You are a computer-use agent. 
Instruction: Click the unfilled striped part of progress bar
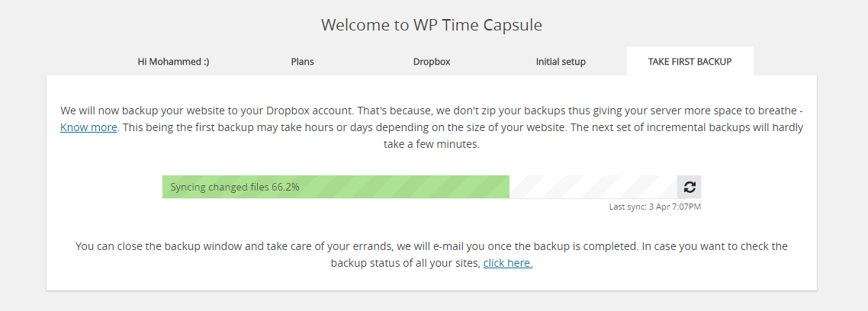[593, 187]
